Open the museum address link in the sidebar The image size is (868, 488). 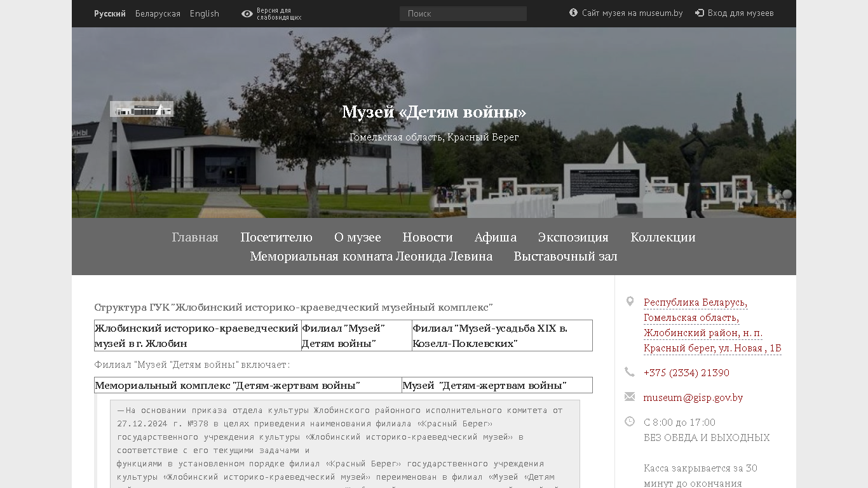[712, 325]
